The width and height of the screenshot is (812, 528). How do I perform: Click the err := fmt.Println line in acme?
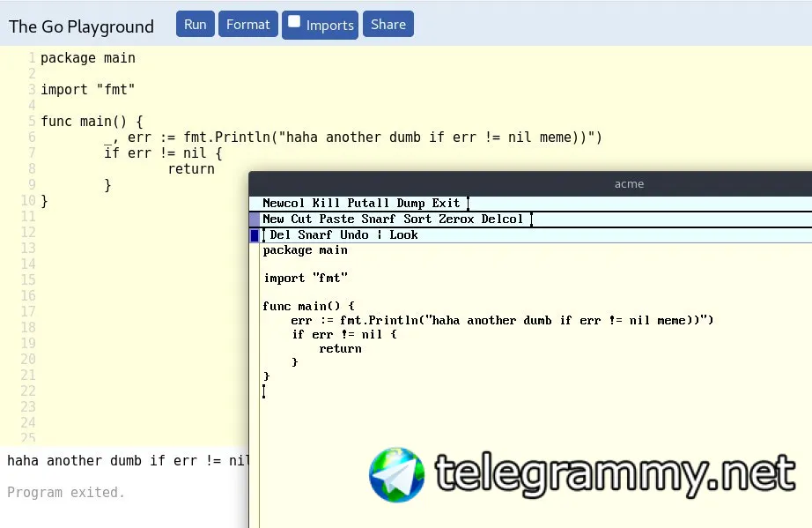(x=502, y=320)
